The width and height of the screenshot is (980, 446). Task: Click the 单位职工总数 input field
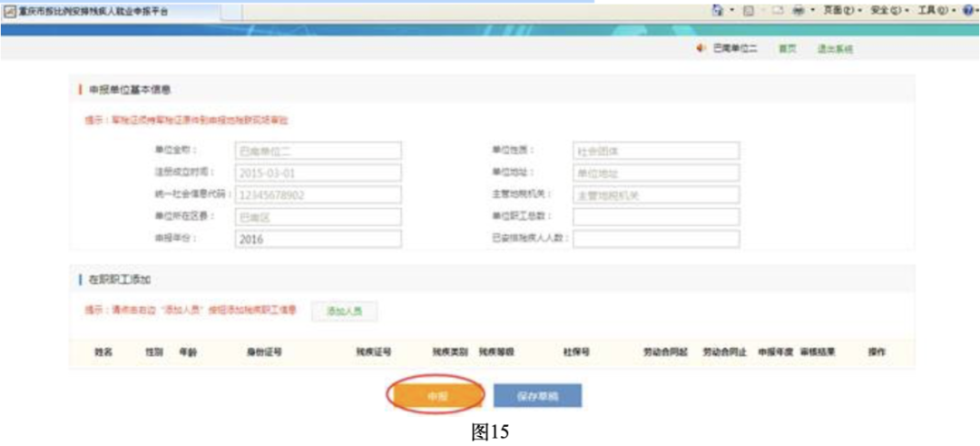655,217
